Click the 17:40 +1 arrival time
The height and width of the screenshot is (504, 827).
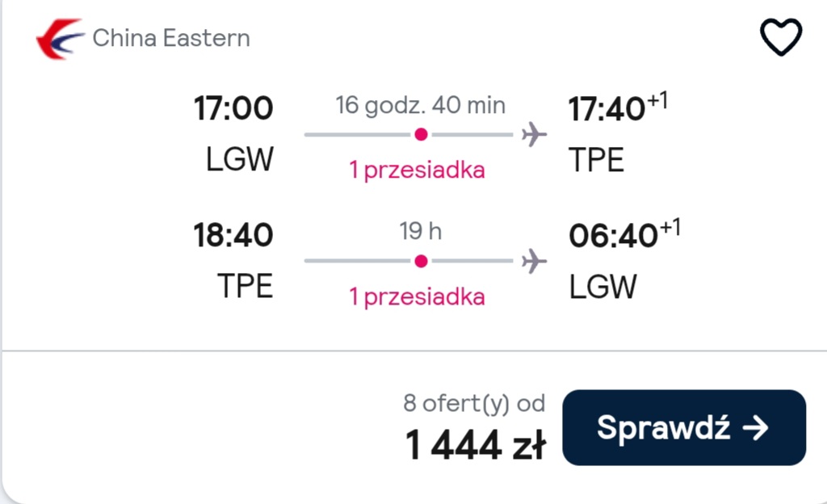click(x=618, y=107)
